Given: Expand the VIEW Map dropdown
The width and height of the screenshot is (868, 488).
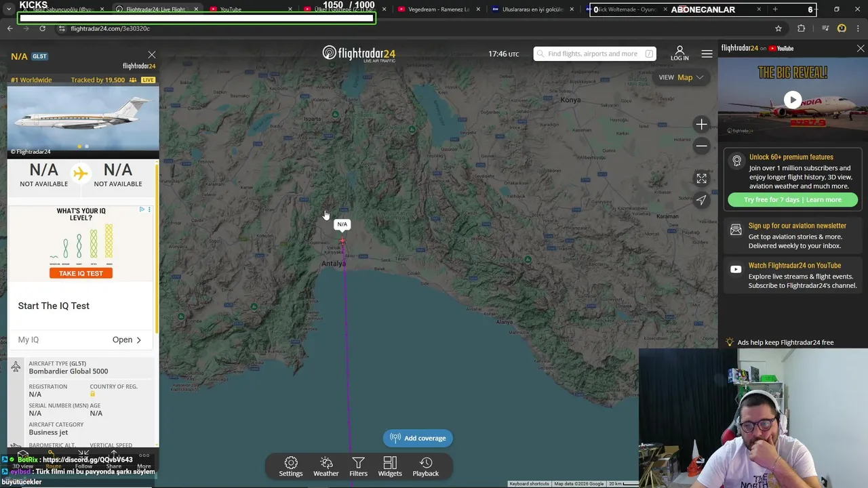Looking at the screenshot, I should click(x=682, y=77).
